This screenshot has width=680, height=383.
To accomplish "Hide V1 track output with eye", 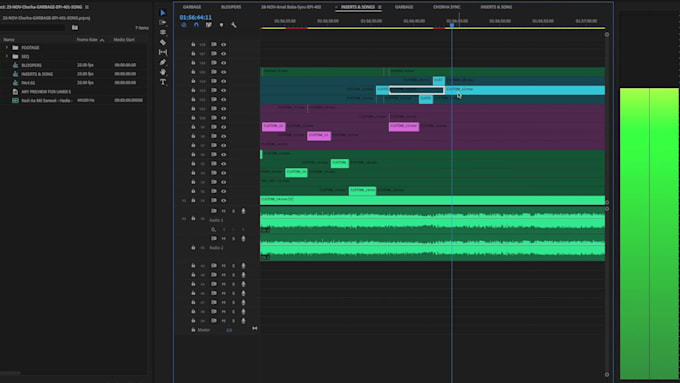I will tap(224, 200).
